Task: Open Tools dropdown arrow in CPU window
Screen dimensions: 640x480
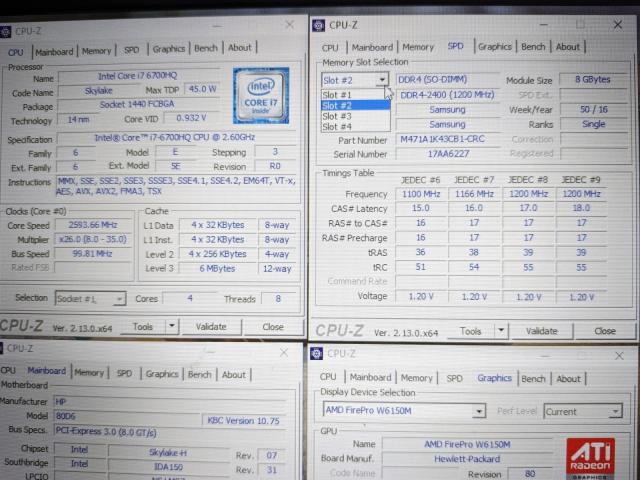Action: (x=172, y=326)
